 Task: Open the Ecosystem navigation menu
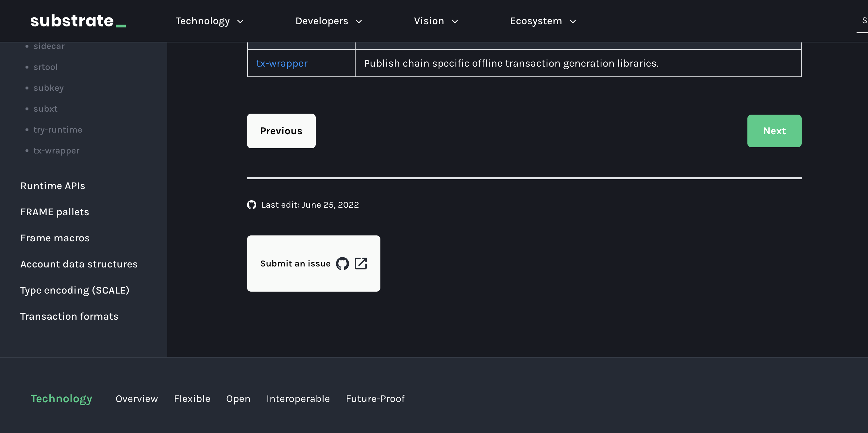tap(542, 21)
